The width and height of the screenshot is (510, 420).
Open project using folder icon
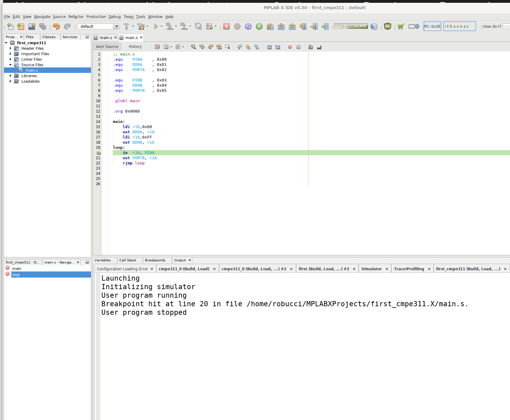point(32,27)
